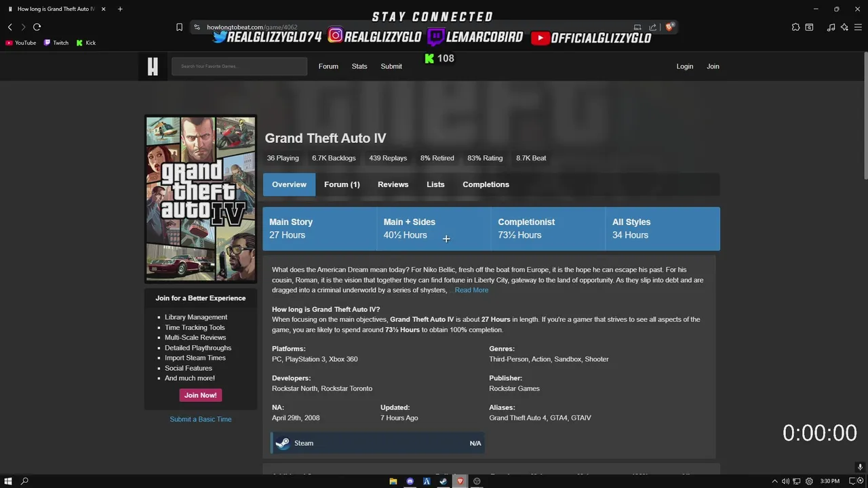Open Kick bookmark in bookmarks bar
This screenshot has height=488, width=868.
click(x=86, y=43)
